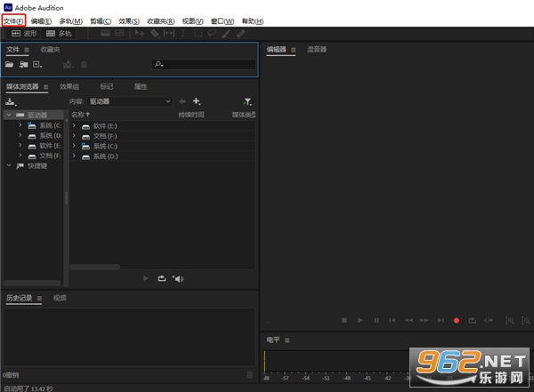Image resolution: width=534 pixels, height=392 pixels.
Task: Select the Slip tool
Action: (169, 33)
